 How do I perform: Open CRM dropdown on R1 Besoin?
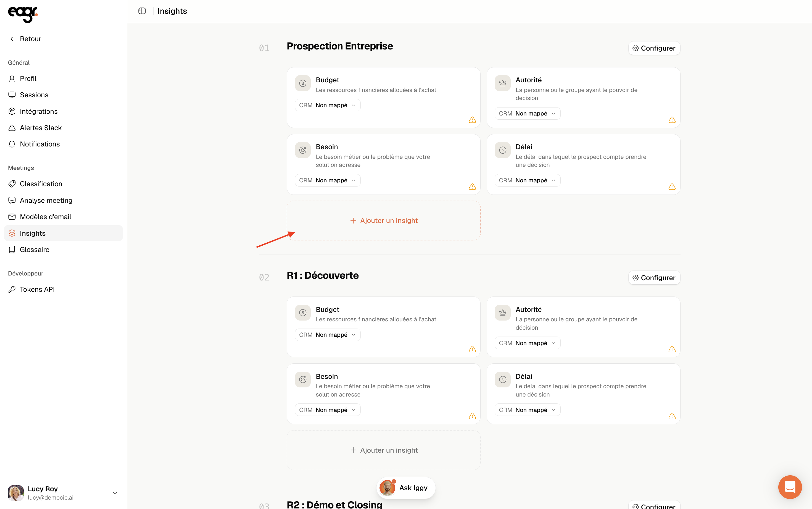[328, 410]
